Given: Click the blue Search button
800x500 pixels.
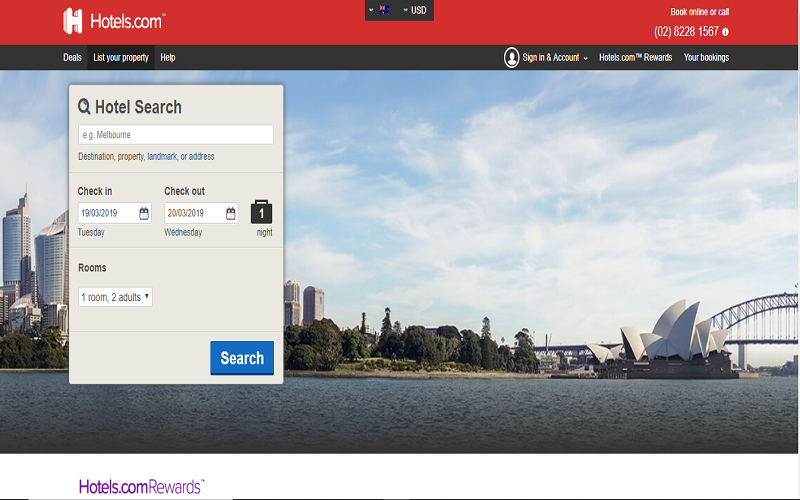Looking at the screenshot, I should point(242,358).
